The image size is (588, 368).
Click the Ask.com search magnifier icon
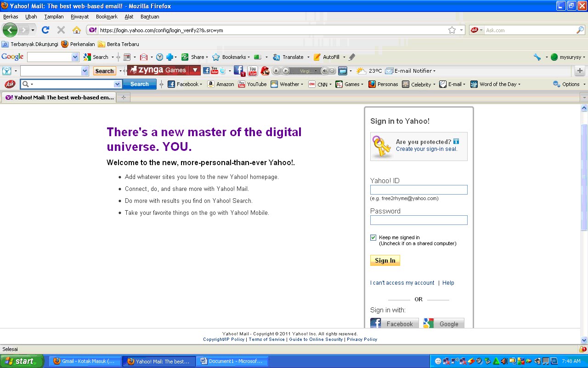click(x=580, y=30)
